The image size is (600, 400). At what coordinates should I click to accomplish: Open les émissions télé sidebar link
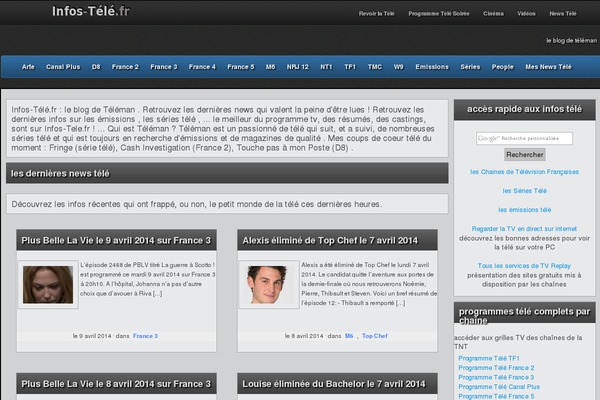pos(524,210)
